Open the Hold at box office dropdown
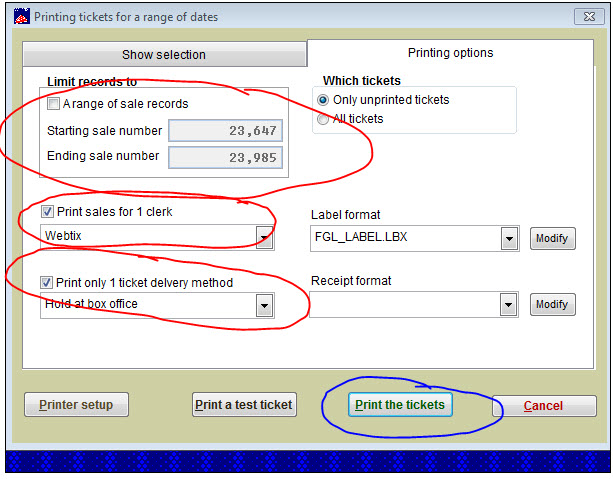Image resolution: width=613 pixels, height=479 pixels. point(265,305)
